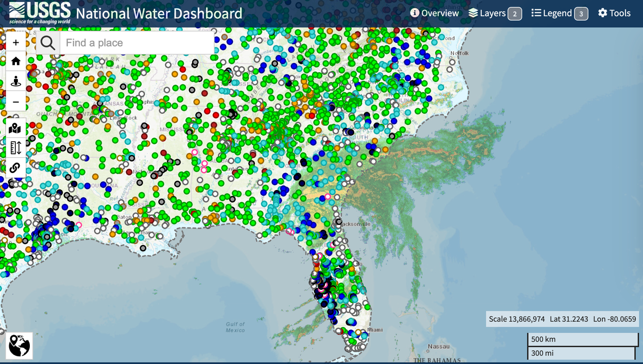Activate the geolocate person icon

(x=16, y=82)
